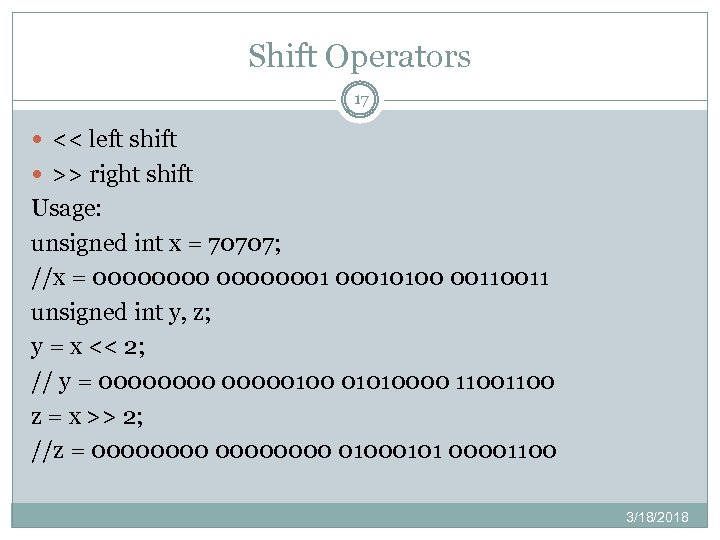Image resolution: width=720 pixels, height=540 pixels.
Task: Click the slide number 17 badge
Action: click(360, 101)
